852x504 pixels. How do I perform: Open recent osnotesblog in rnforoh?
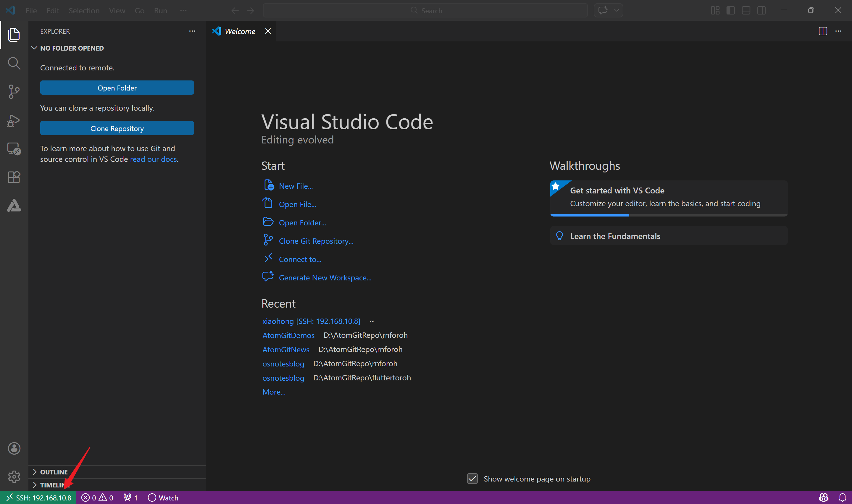[283, 364]
